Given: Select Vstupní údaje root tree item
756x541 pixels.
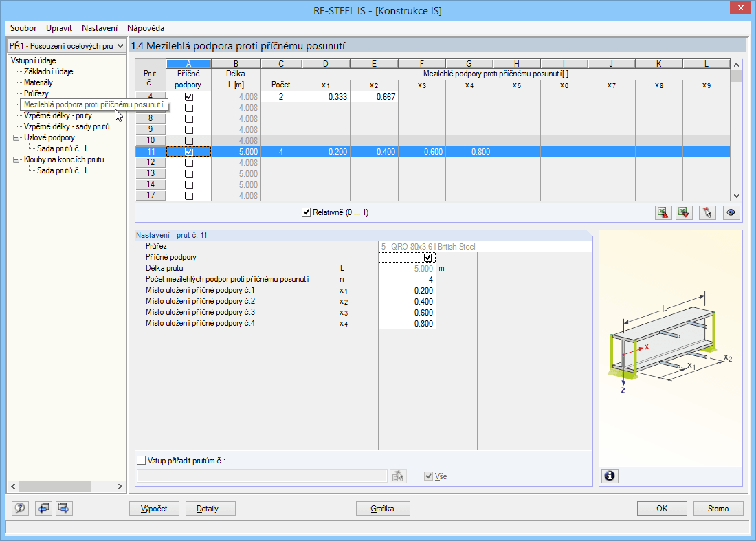Looking at the screenshot, I should [x=34, y=60].
